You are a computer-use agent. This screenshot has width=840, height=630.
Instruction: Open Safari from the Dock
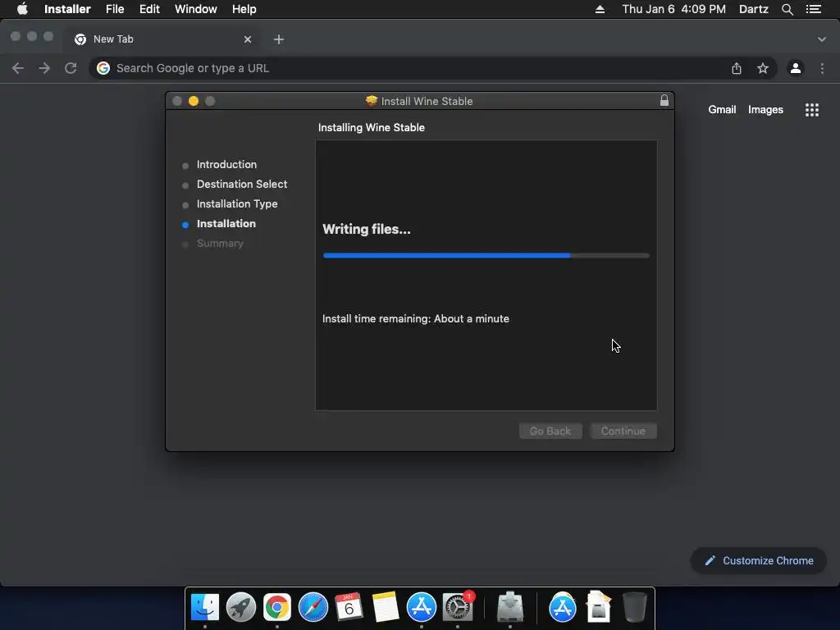click(x=313, y=608)
